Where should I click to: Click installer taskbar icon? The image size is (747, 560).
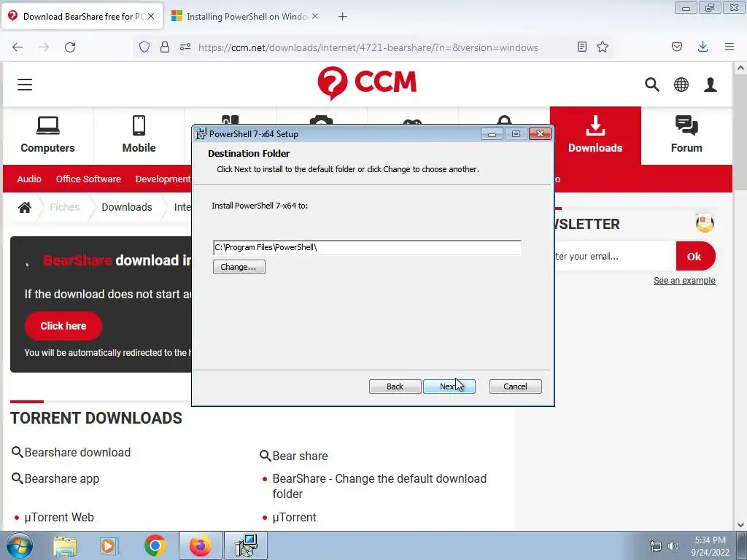246,545
